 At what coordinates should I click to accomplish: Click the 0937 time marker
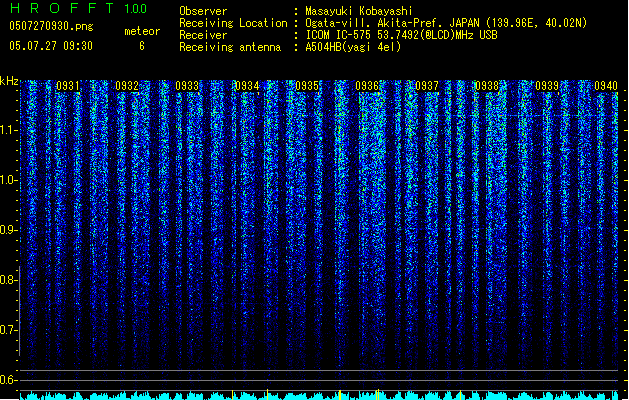[427, 86]
